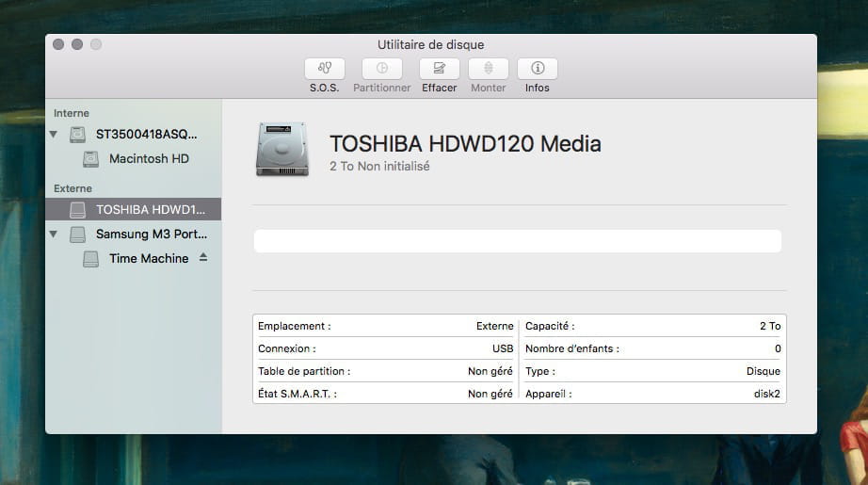Click the Time Machine volume icon
The image size is (868, 485).
[90, 259]
